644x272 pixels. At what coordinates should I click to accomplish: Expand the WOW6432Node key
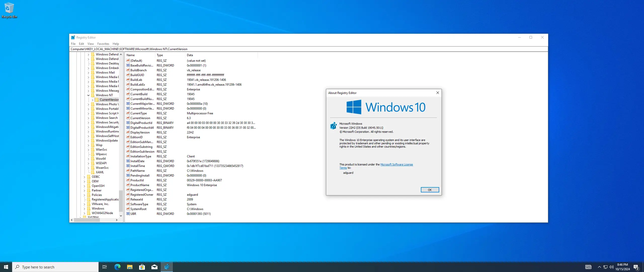(x=84, y=213)
